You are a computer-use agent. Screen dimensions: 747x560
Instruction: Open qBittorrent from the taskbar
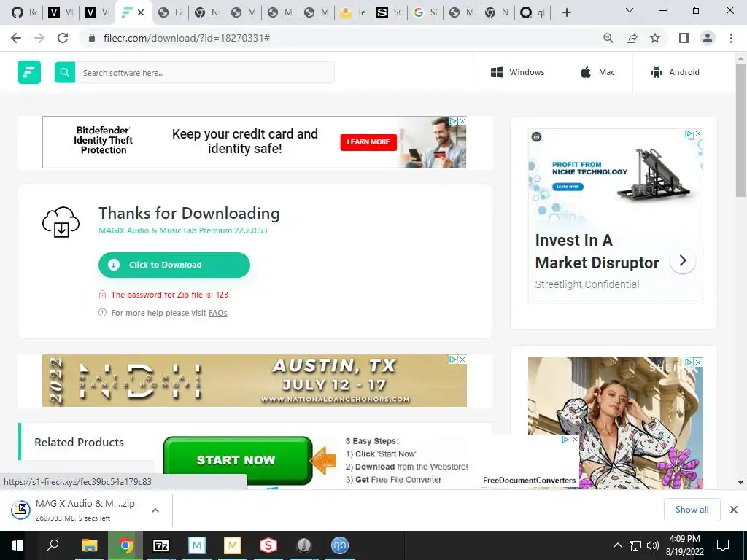point(340,545)
